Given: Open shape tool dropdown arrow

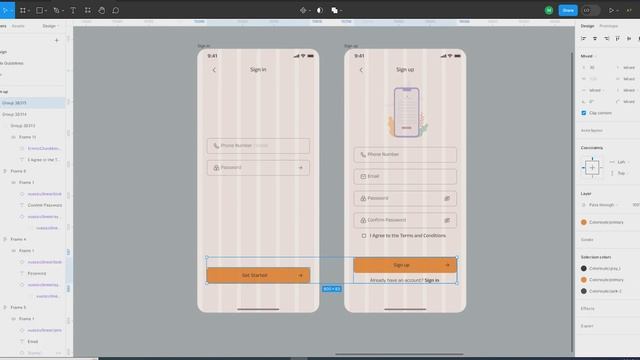Looking at the screenshot, I should (45, 11).
